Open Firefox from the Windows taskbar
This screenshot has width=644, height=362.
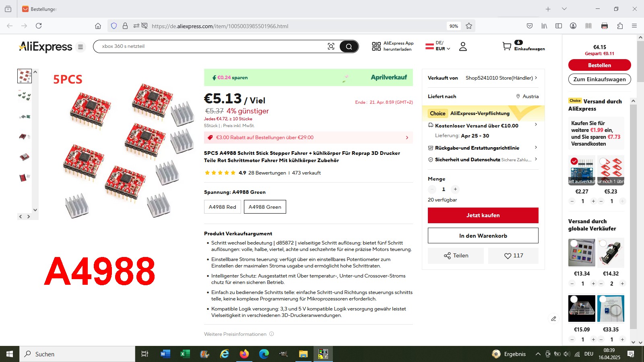click(244, 354)
